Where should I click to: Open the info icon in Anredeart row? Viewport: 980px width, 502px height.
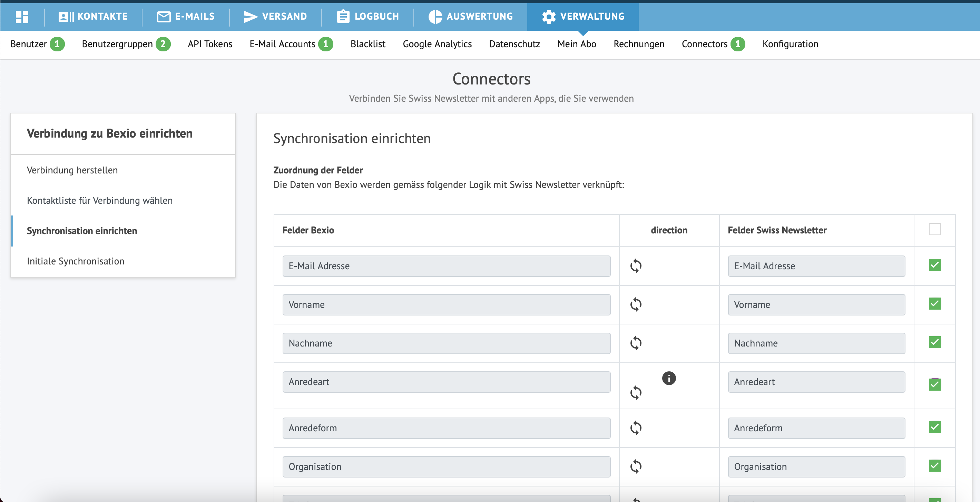(x=669, y=378)
